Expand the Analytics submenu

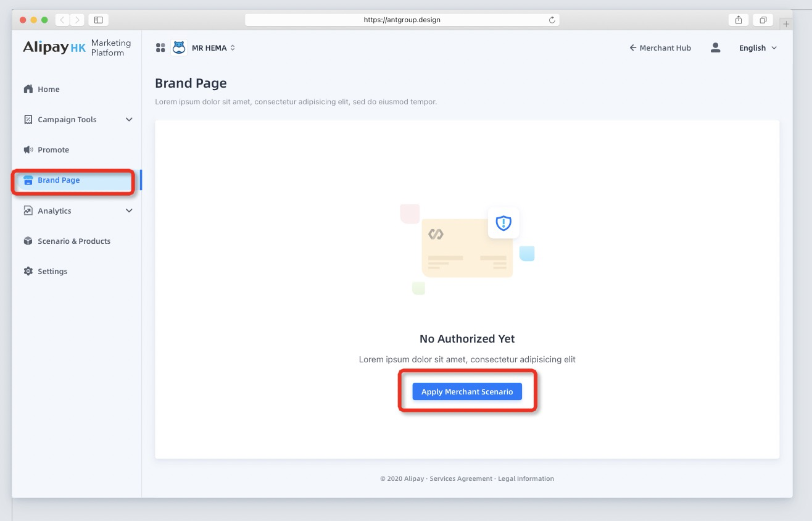[x=129, y=211]
